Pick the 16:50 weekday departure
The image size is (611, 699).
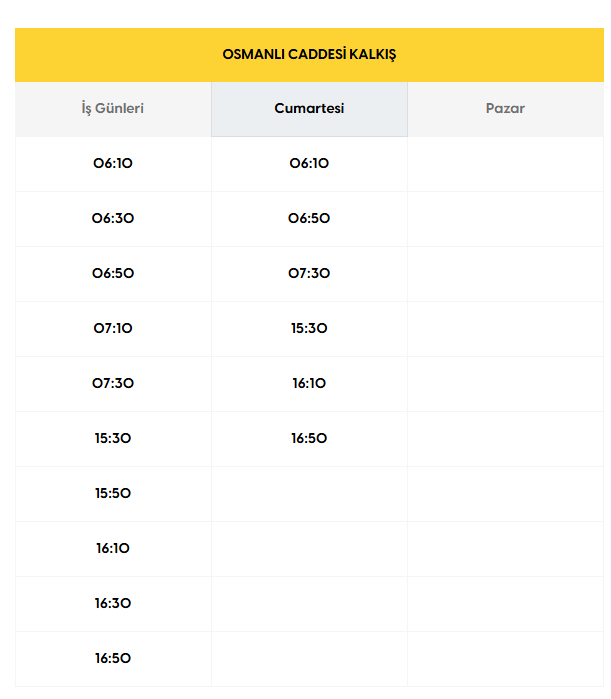pyautogui.click(x=113, y=658)
